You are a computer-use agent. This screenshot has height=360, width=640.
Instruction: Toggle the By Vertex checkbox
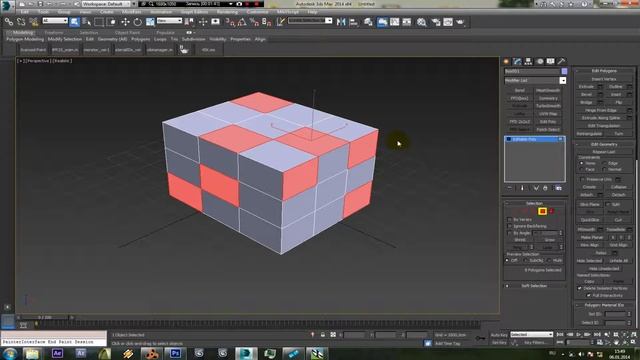(509, 220)
